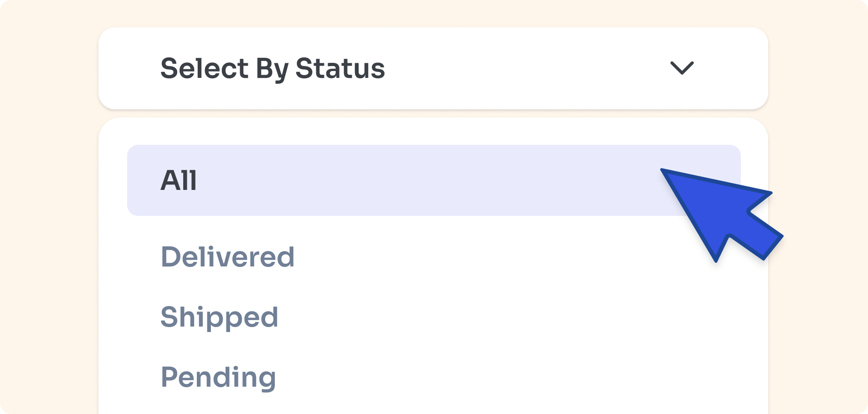This screenshot has width=868, height=414.
Task: Filter orders by Shipped status
Action: pos(219,317)
